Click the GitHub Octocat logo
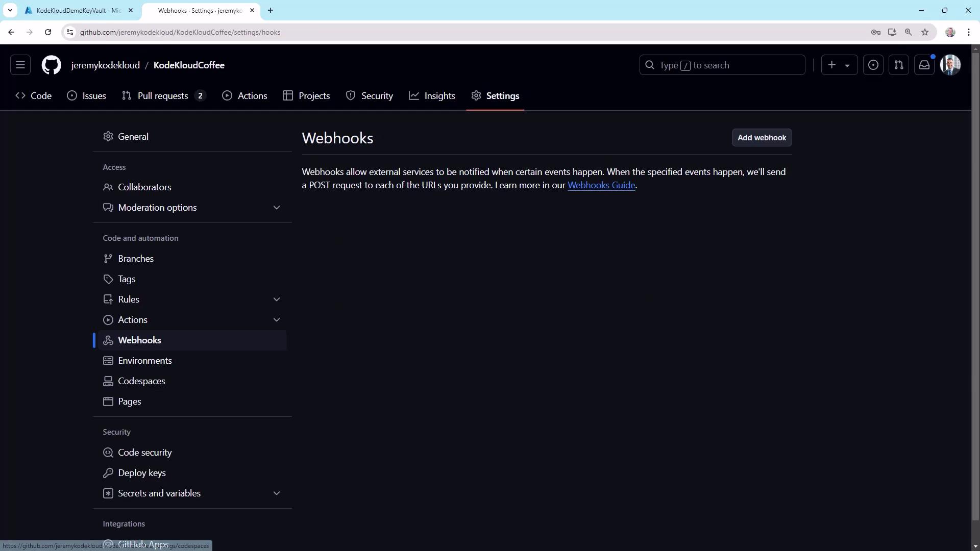The height and width of the screenshot is (551, 980). (x=51, y=65)
